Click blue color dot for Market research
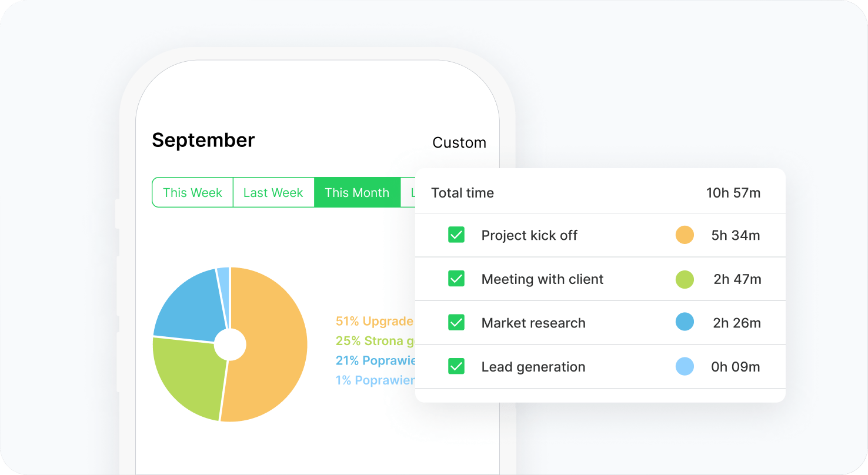Viewport: 868px width, 475px height. pos(685,322)
